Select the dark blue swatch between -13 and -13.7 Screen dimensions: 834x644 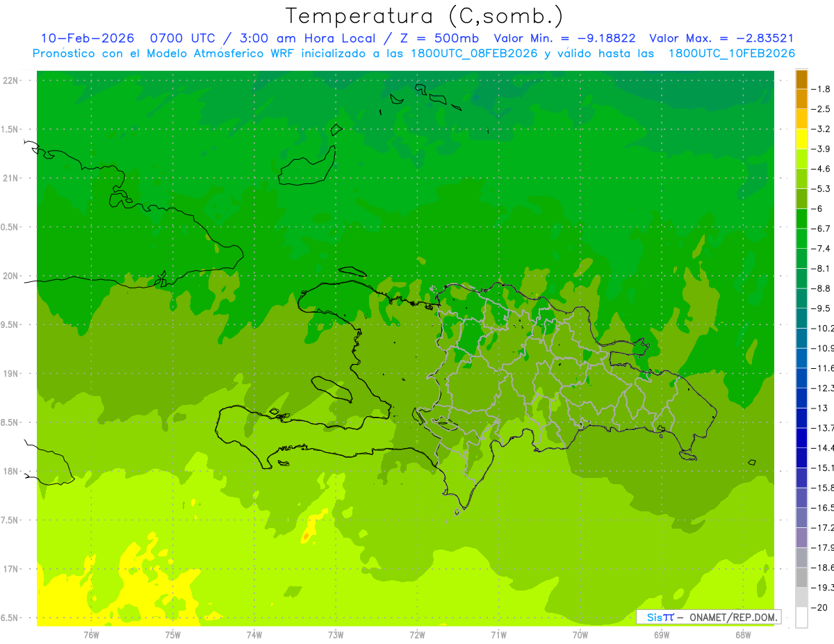[801, 418]
